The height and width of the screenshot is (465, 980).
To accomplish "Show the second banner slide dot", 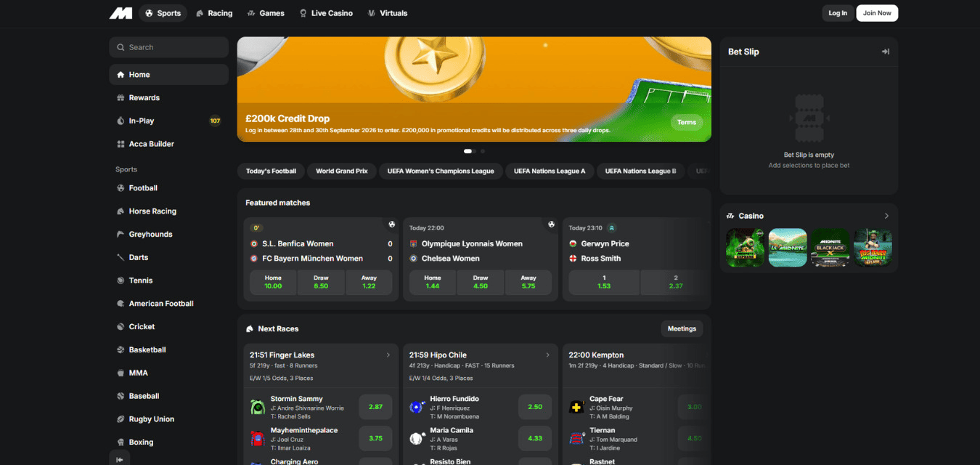I will [483, 151].
